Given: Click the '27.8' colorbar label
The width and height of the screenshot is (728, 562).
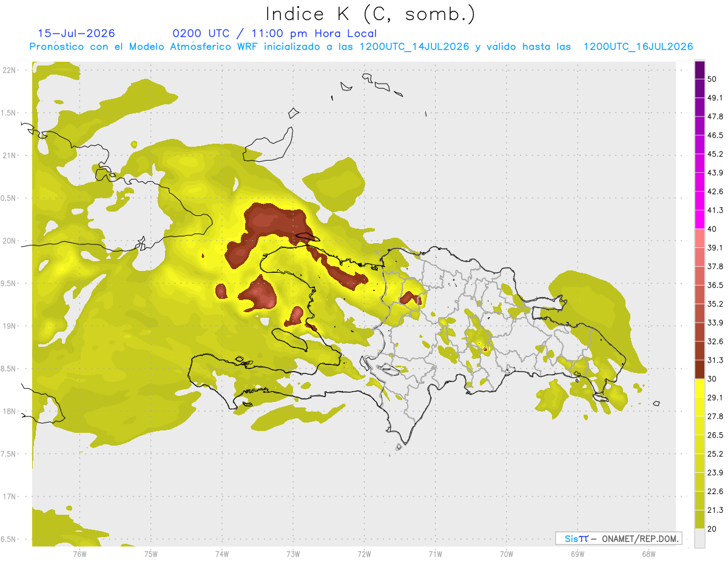Looking at the screenshot, I should point(715,416).
